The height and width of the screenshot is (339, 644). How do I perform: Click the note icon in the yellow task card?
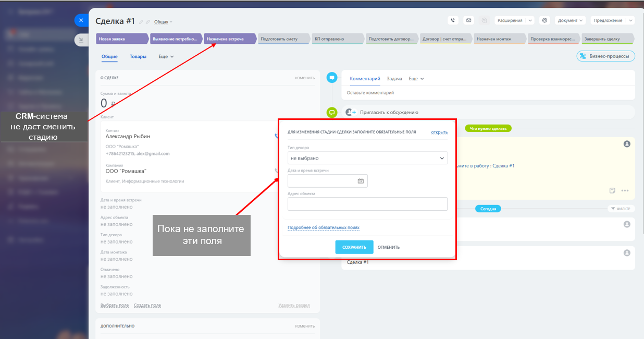pyautogui.click(x=612, y=190)
